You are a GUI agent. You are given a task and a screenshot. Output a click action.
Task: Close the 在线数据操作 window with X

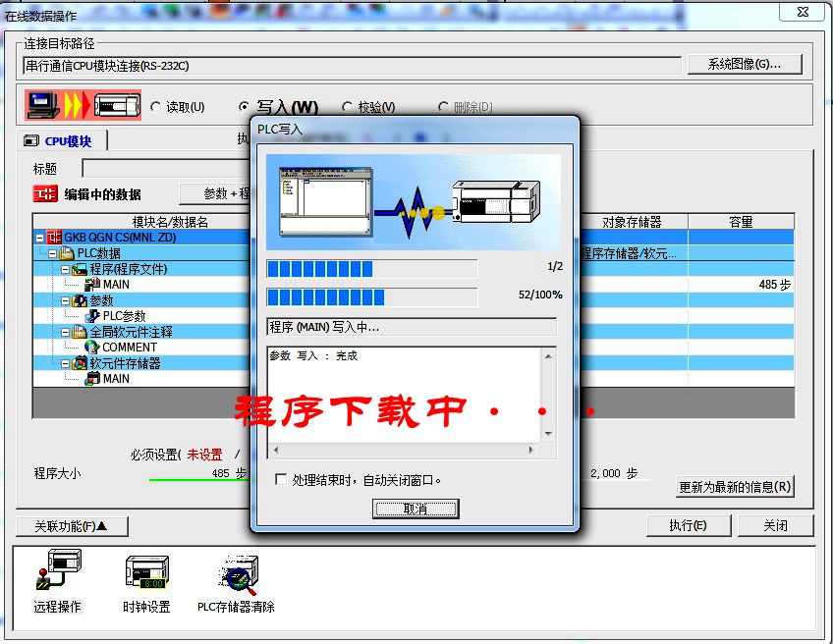(803, 12)
